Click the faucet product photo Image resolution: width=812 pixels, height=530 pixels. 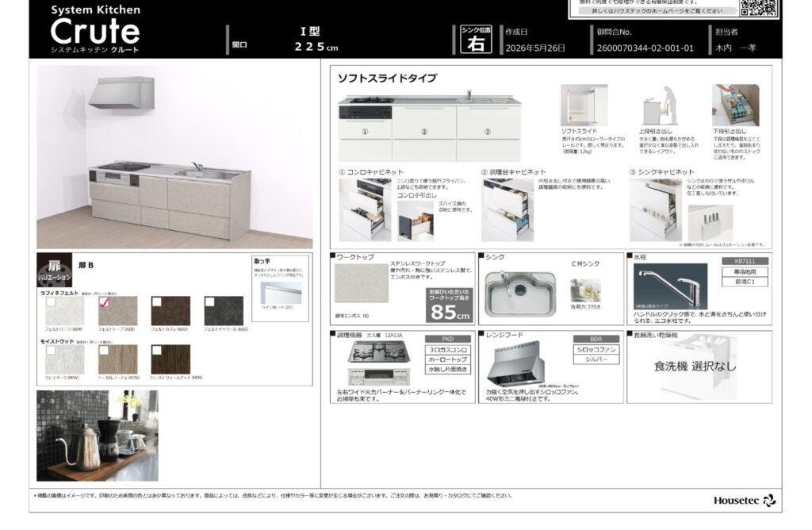(671, 286)
